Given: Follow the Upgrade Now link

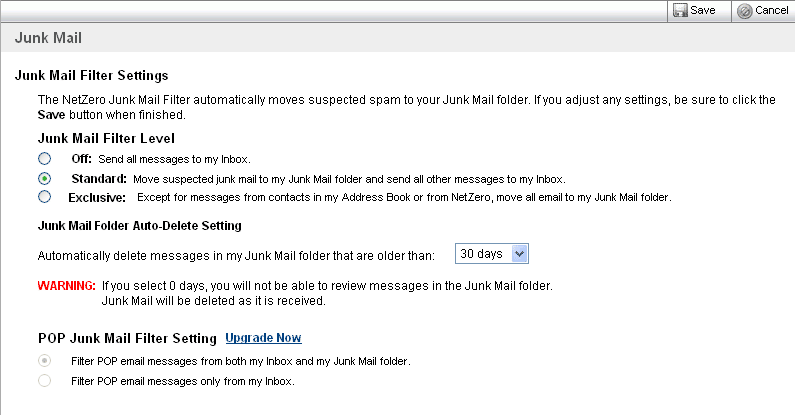Looking at the screenshot, I should [x=263, y=338].
